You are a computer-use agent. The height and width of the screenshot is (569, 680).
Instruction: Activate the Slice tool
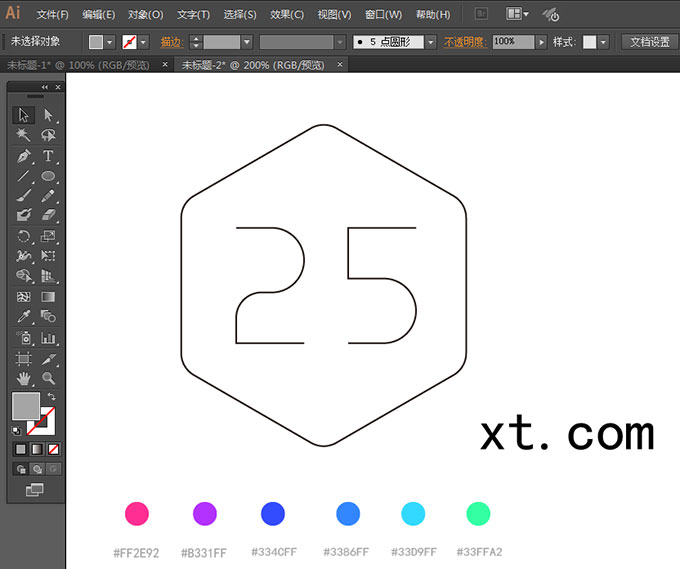click(x=48, y=359)
